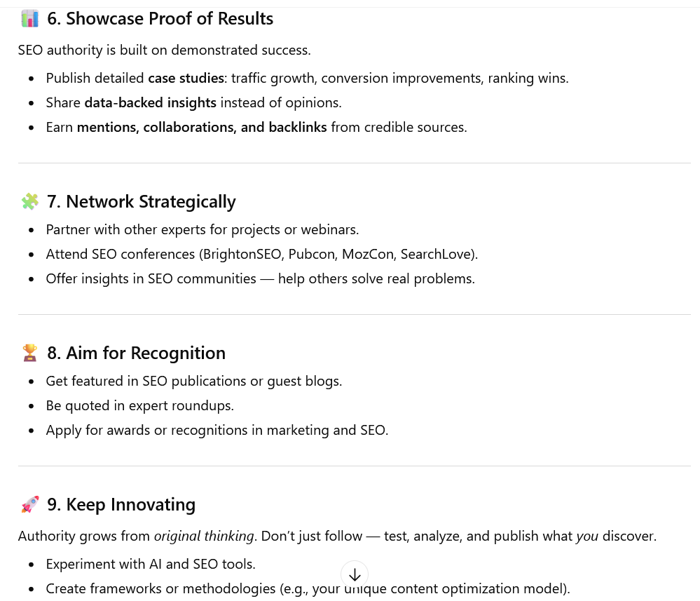The width and height of the screenshot is (700, 601).
Task: Click the "BrightonSEO" conference name
Action: [243, 254]
